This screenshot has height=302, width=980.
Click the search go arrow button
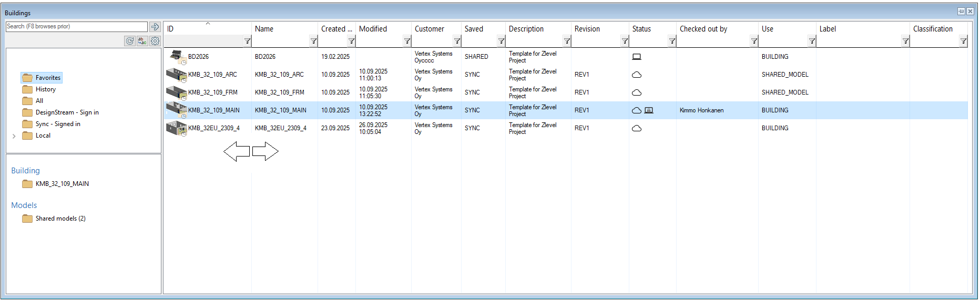(155, 27)
